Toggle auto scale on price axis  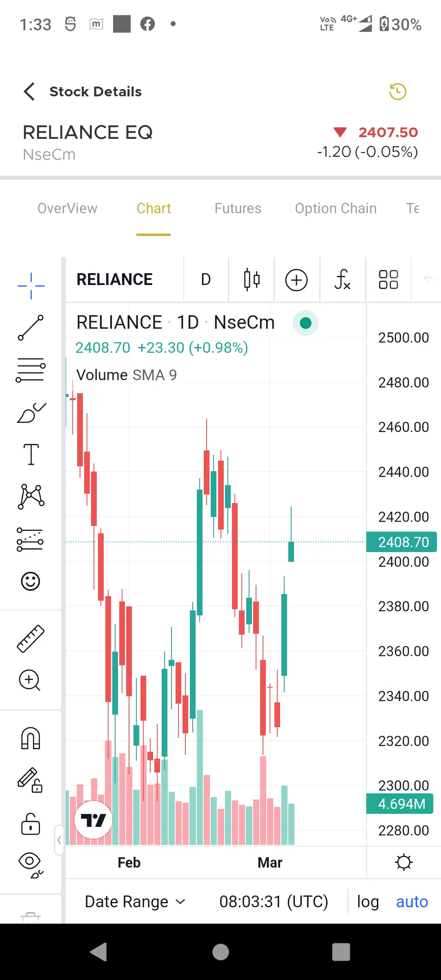click(412, 902)
